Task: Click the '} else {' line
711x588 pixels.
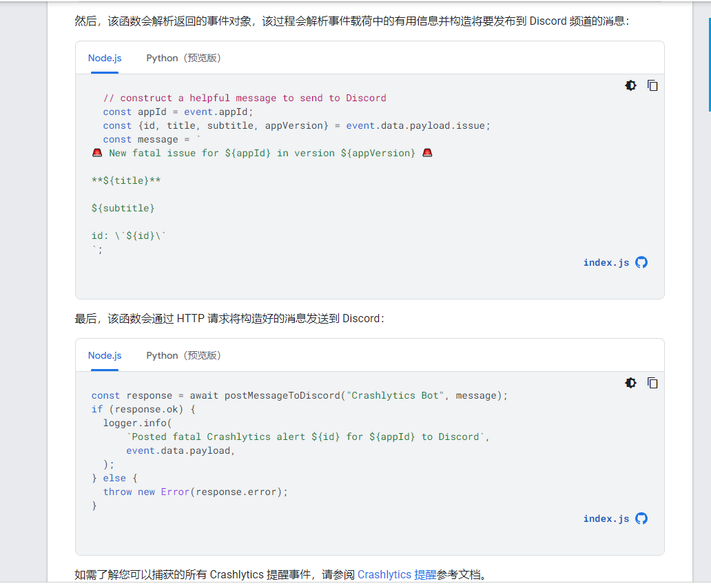Action: click(x=114, y=479)
